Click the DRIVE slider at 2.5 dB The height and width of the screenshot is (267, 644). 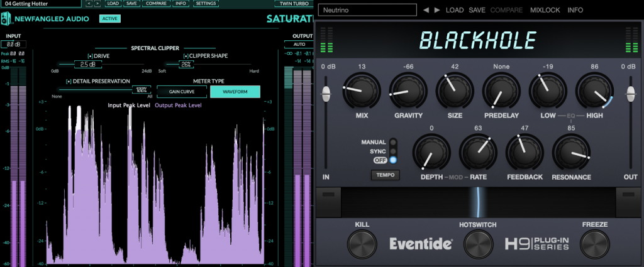(x=88, y=64)
